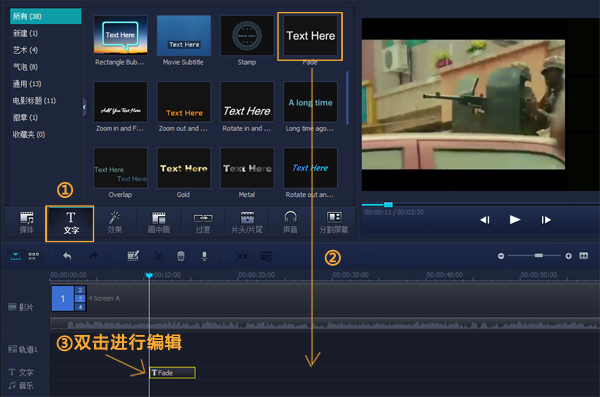
Task: Click the zoom in plus icon
Action: [x=569, y=256]
